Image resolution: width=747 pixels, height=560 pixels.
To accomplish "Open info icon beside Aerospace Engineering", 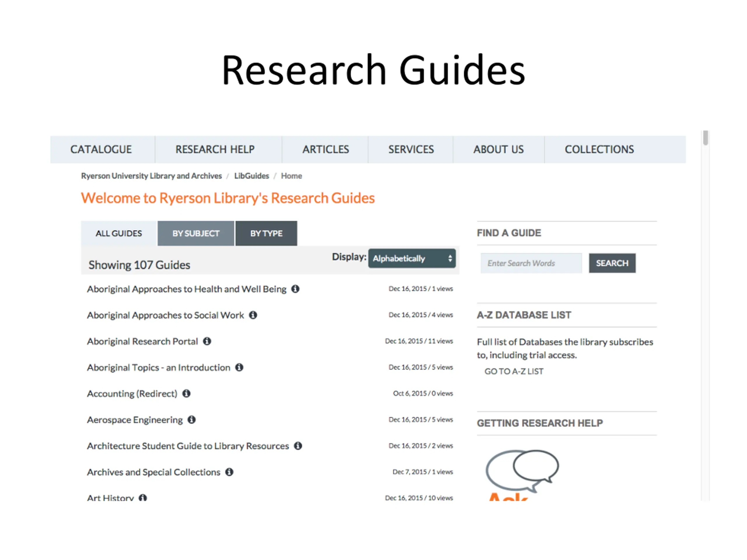I will (x=191, y=420).
